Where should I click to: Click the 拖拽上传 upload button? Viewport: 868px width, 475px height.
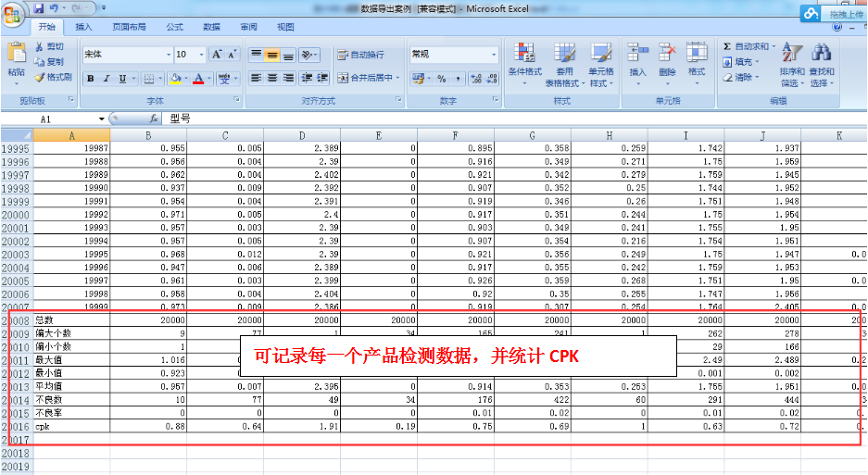tap(834, 14)
